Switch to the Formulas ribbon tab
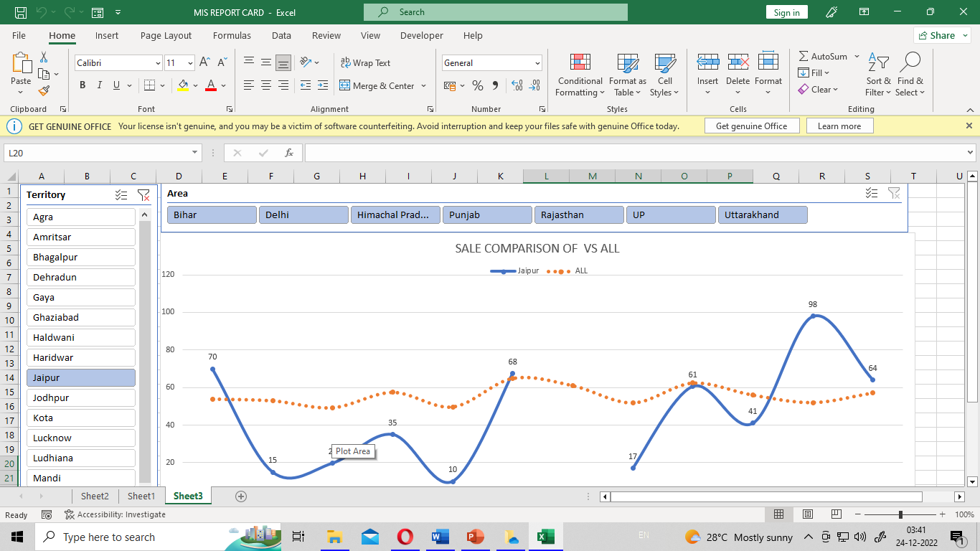 pyautogui.click(x=232, y=35)
